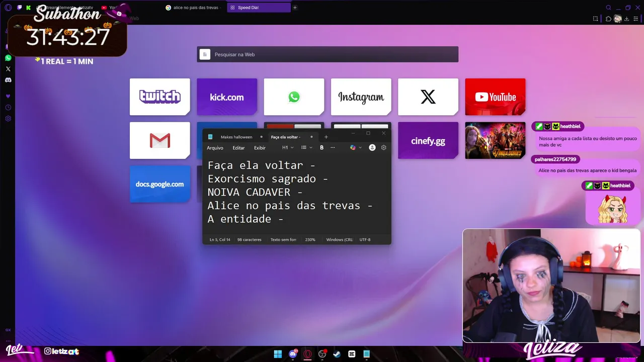Open OBS Studio from the taskbar
Image resolution: width=644 pixels, height=362 pixels.
tap(322, 354)
